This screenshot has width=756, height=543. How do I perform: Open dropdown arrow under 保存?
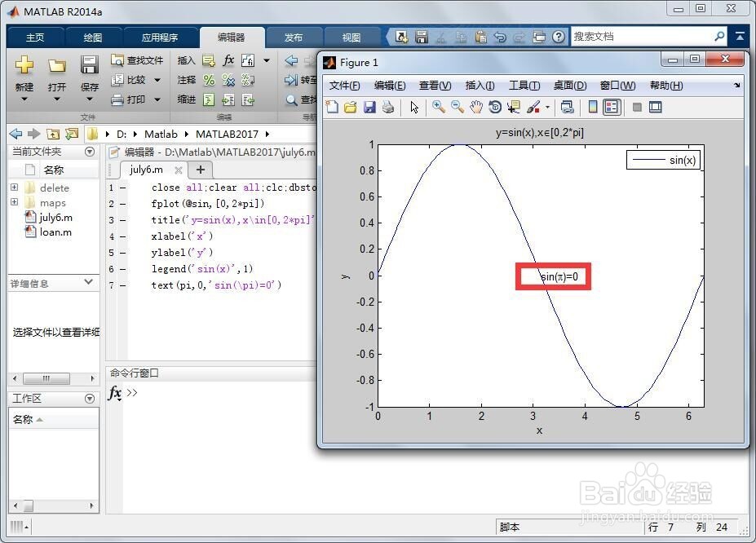(x=90, y=99)
